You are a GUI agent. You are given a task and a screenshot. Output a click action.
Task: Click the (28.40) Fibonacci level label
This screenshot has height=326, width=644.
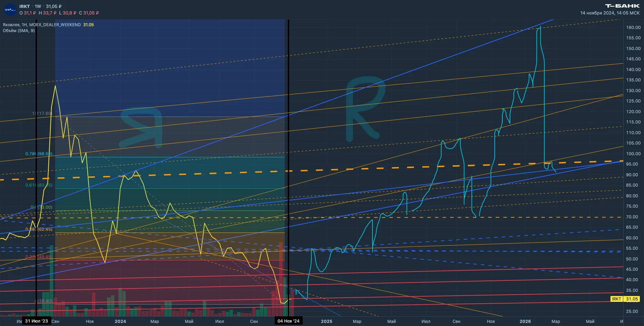[44, 301]
